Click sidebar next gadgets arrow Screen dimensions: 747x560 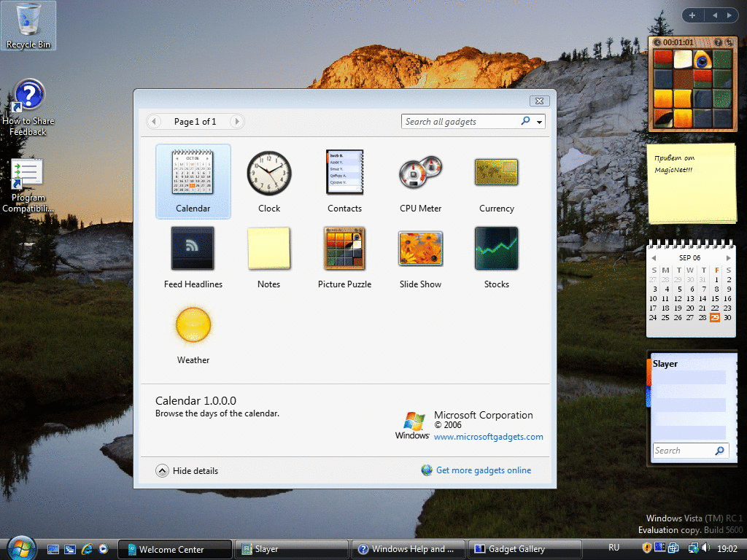(x=729, y=16)
